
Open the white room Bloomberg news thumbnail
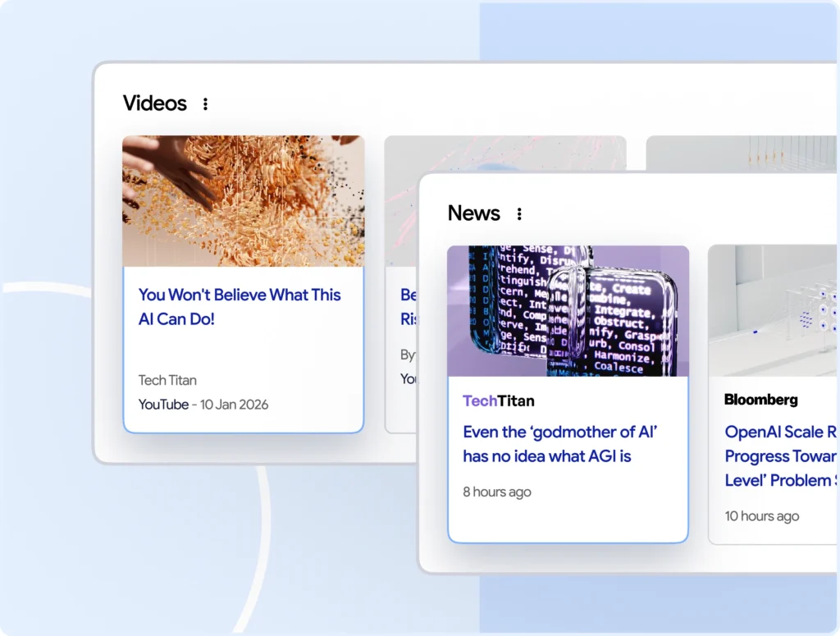(773, 311)
